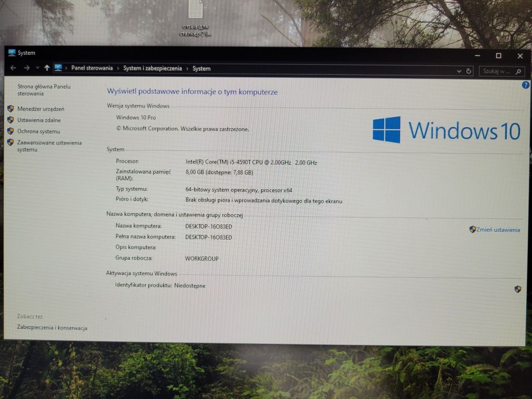Click the Szukaj search field
The width and height of the screenshot is (532, 399).
point(502,71)
